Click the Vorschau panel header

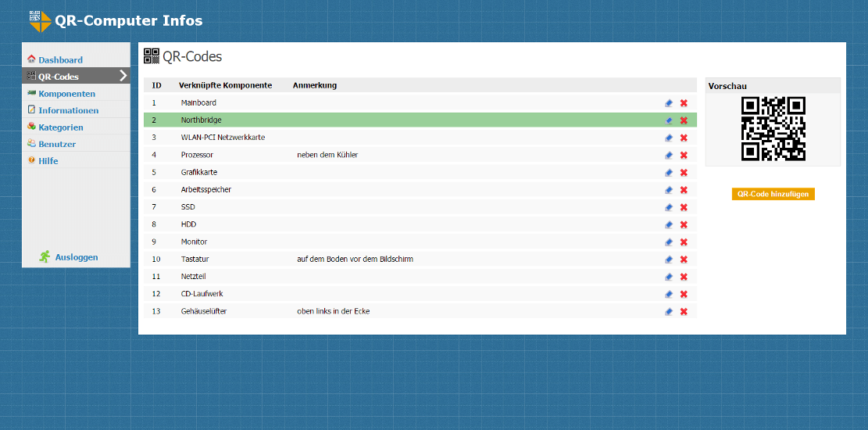pos(772,86)
